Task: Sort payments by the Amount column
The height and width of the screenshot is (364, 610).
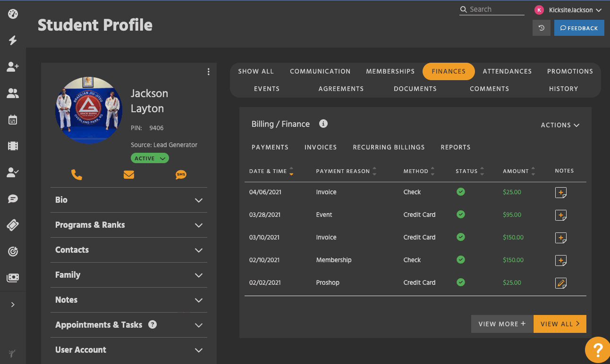Action: click(x=533, y=171)
